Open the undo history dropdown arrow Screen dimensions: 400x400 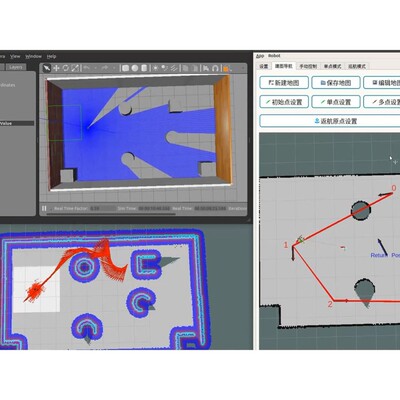tap(96, 68)
